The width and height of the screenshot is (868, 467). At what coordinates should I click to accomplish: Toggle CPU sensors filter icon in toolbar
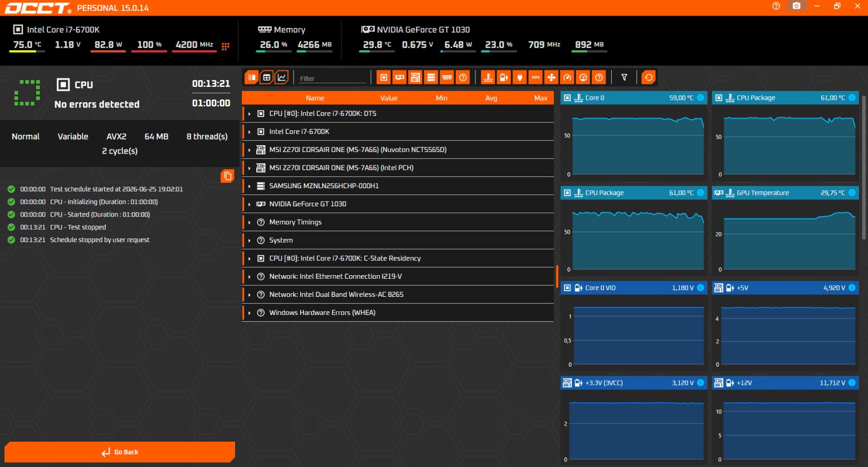[x=384, y=78]
